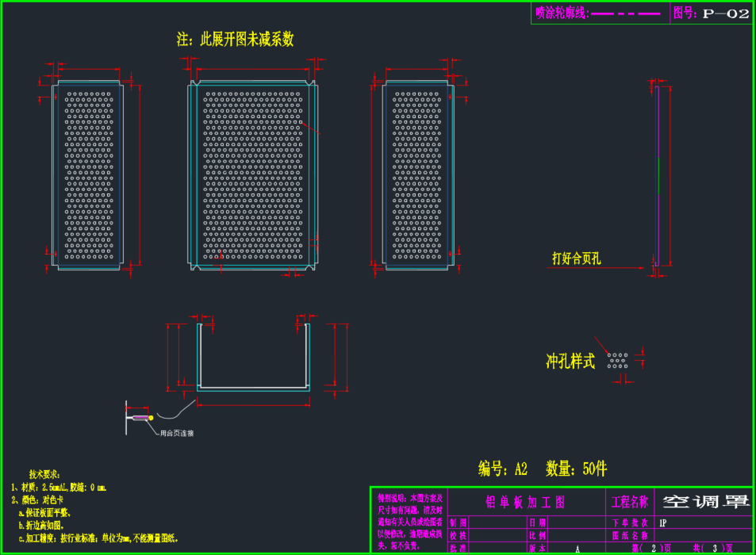Select the right perforated panel view

click(x=417, y=175)
